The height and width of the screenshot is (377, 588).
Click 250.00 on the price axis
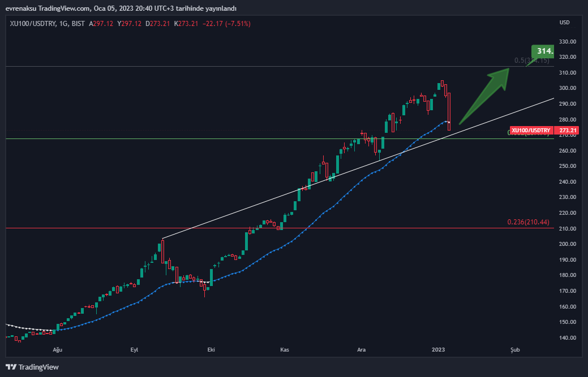pyautogui.click(x=568, y=166)
